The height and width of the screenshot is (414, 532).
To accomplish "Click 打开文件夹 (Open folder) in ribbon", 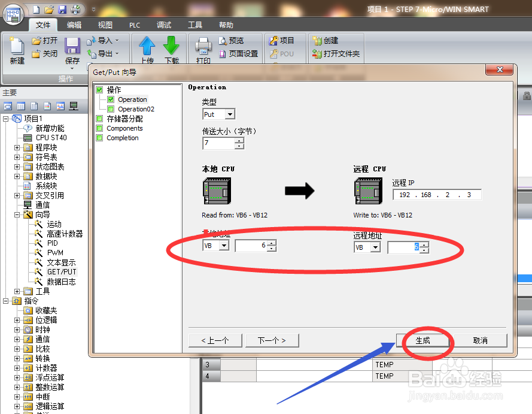I will pyautogui.click(x=336, y=54).
